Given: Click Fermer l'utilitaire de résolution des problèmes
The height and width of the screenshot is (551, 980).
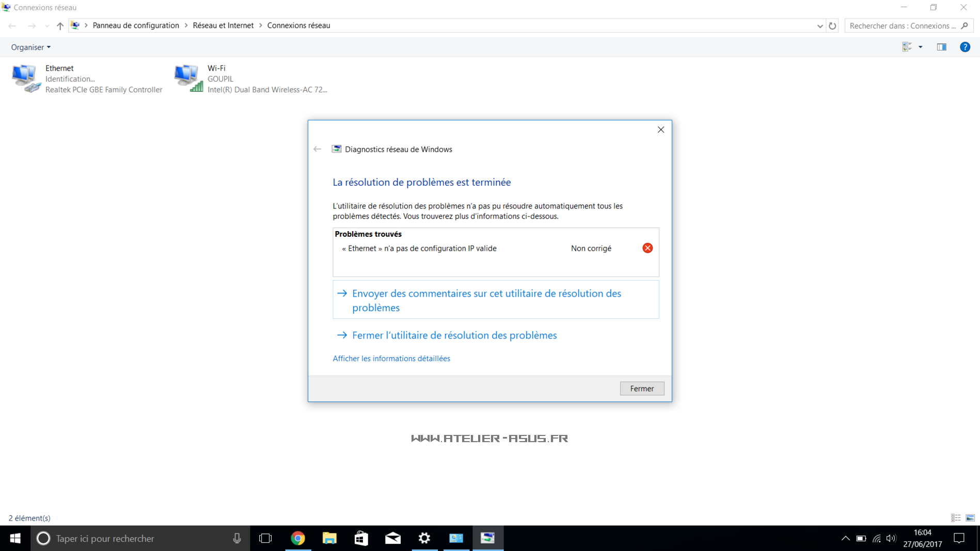Looking at the screenshot, I should coord(454,335).
